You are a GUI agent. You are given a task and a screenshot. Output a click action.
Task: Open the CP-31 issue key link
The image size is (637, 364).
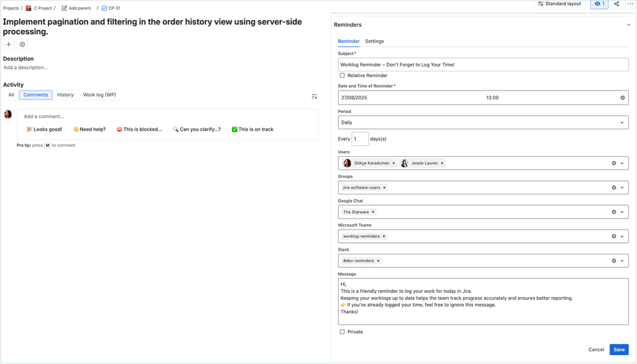point(114,8)
